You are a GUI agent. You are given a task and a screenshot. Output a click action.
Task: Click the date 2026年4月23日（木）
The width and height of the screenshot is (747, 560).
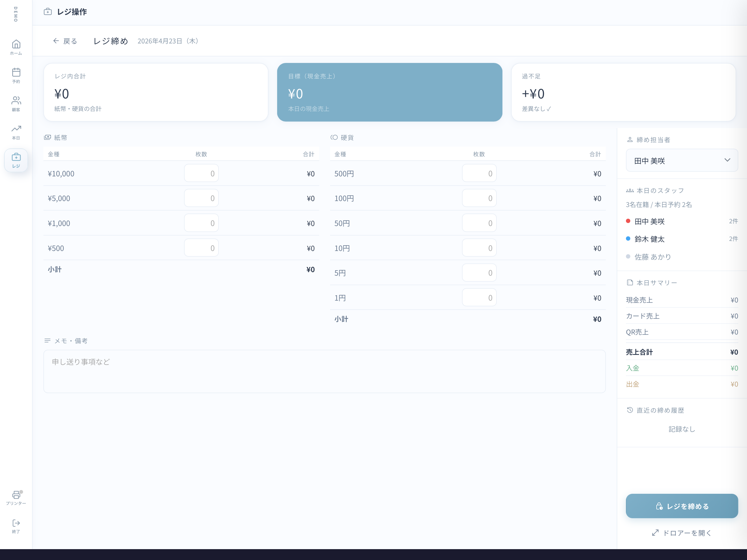169,41
